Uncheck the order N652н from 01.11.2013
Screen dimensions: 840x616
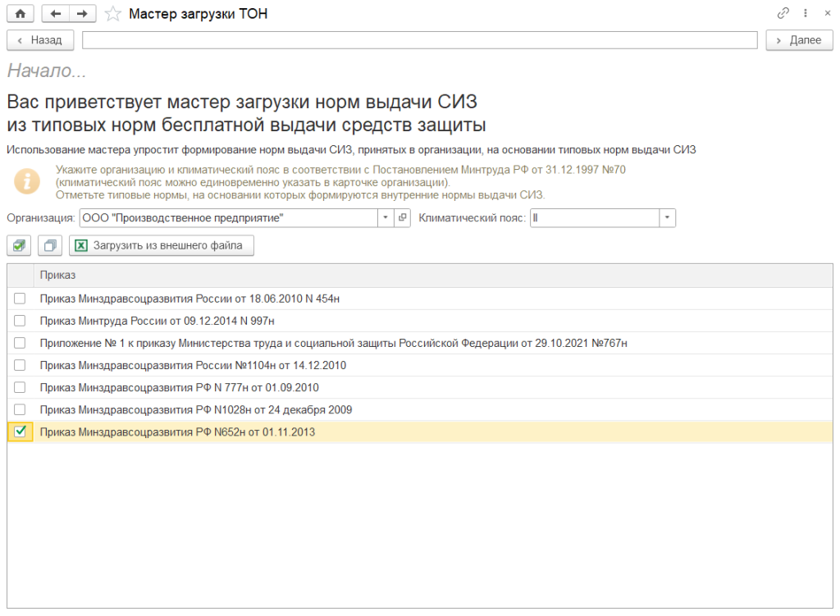coord(20,431)
